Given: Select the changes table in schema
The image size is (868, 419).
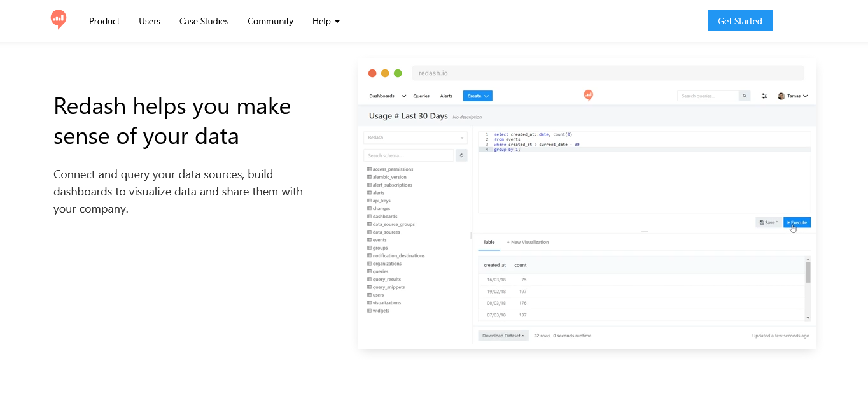Looking at the screenshot, I should click(x=381, y=208).
